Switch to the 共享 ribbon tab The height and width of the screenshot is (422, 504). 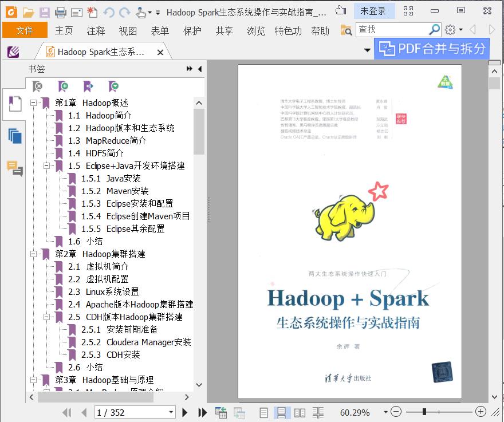[225, 30]
